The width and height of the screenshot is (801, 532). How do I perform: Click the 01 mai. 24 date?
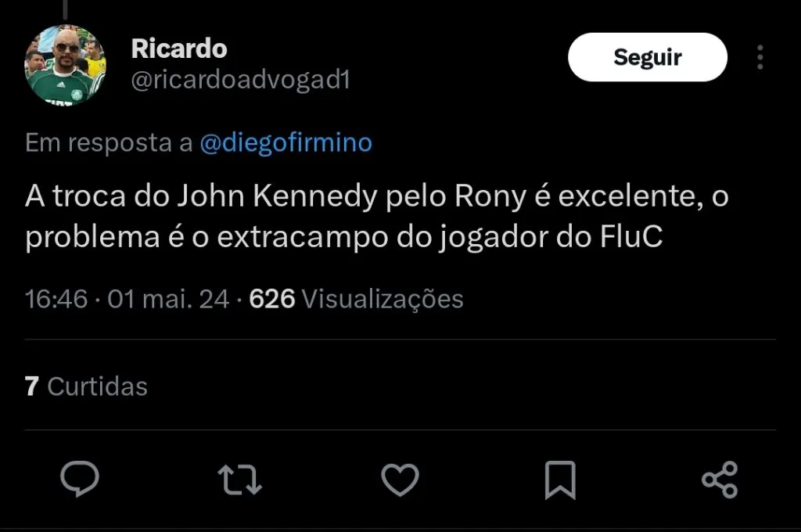tap(168, 298)
